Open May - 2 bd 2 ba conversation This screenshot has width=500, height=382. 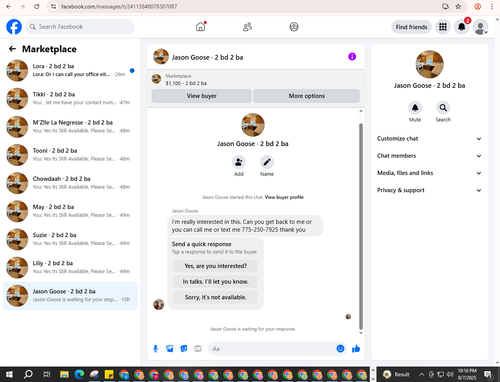(x=70, y=211)
